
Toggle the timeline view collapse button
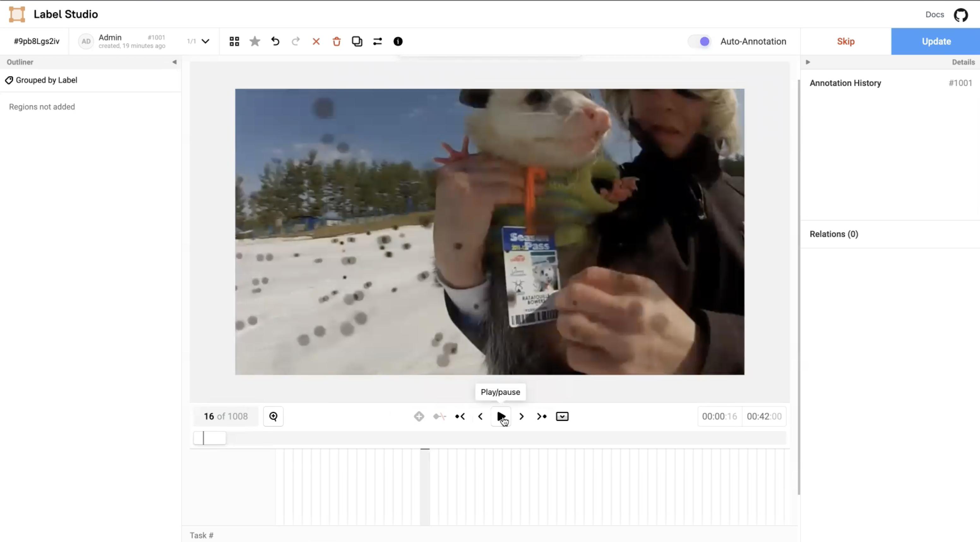tap(562, 416)
